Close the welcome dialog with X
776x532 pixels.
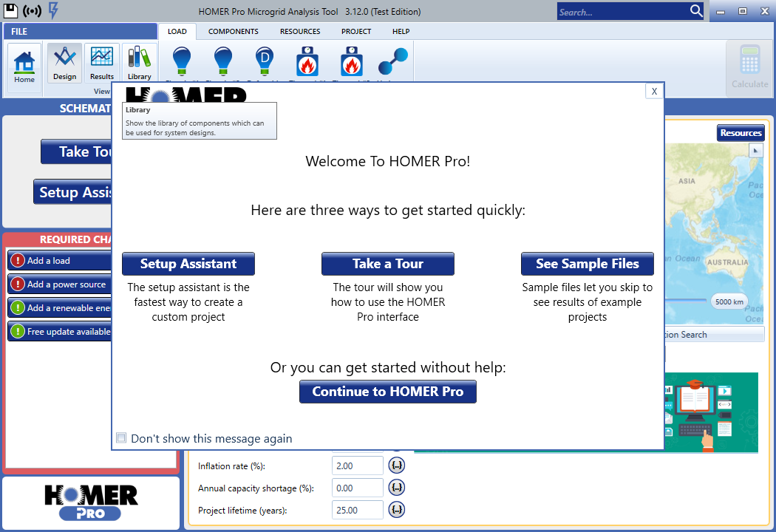click(x=653, y=91)
